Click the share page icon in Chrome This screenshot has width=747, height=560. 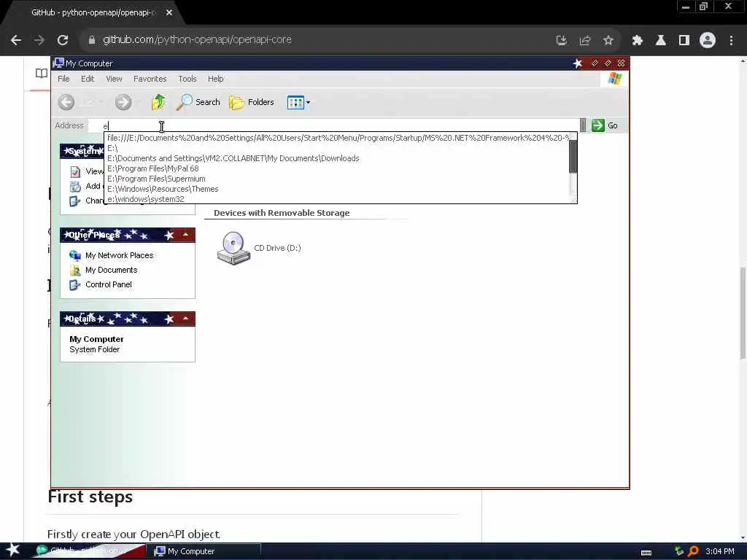click(x=585, y=41)
